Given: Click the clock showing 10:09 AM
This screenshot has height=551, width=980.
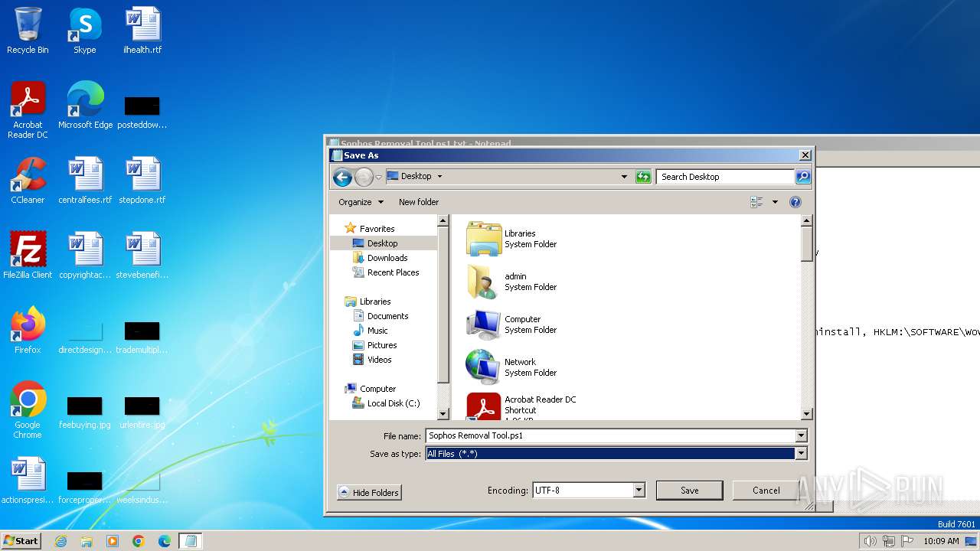Looking at the screenshot, I should pyautogui.click(x=941, y=541).
